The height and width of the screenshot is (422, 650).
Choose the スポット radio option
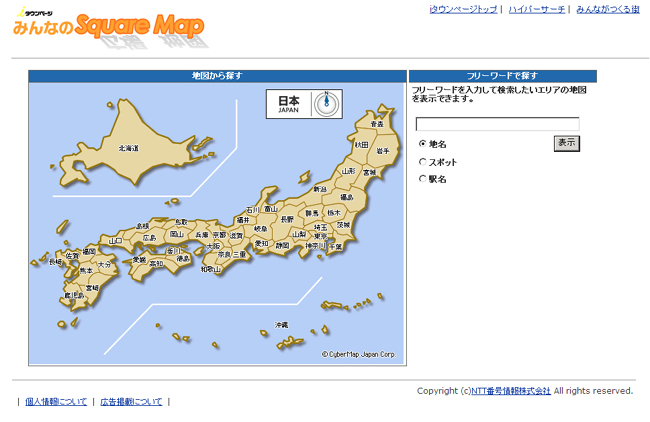pos(422,161)
